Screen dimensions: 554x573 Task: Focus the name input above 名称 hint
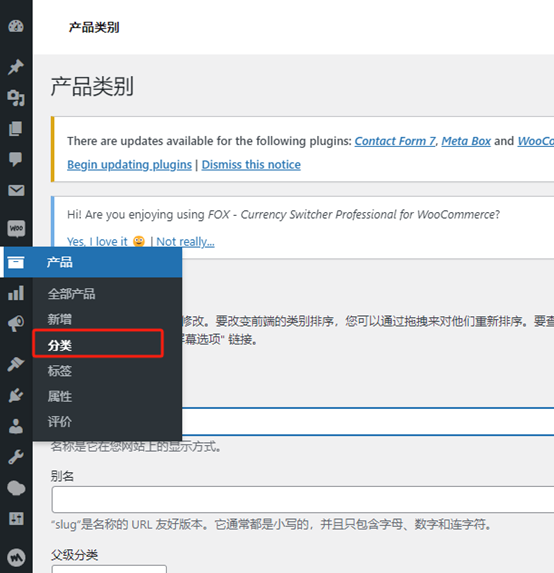coord(368,421)
